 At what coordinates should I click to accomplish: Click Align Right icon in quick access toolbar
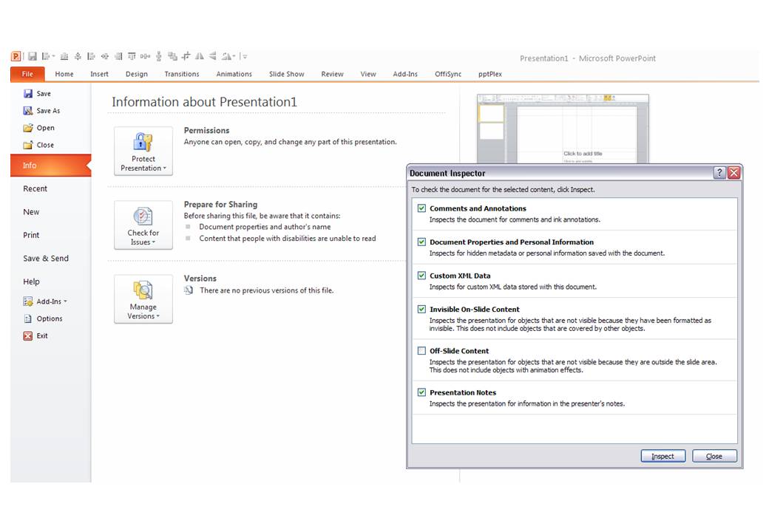tap(118, 56)
